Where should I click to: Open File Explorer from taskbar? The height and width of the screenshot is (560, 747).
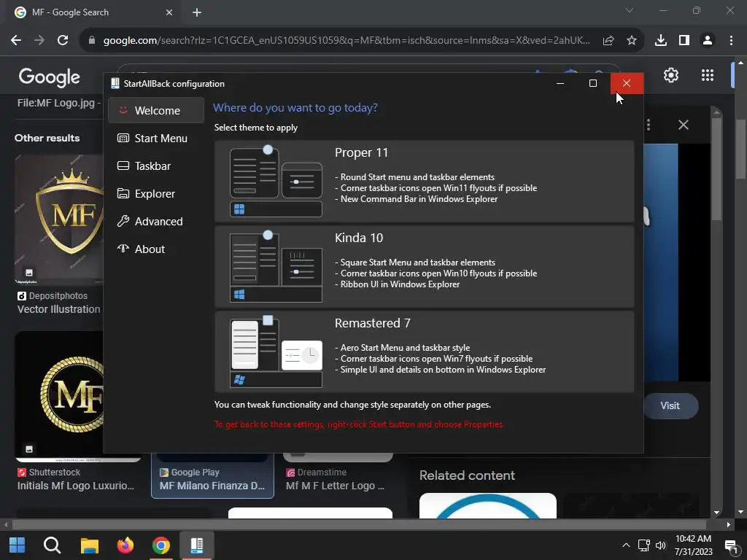tap(89, 545)
